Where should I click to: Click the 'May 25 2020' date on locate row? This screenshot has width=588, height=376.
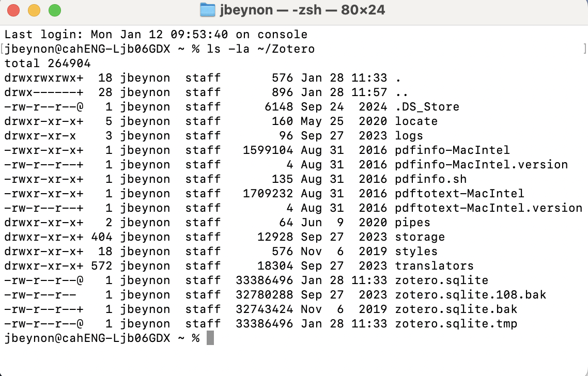(344, 121)
